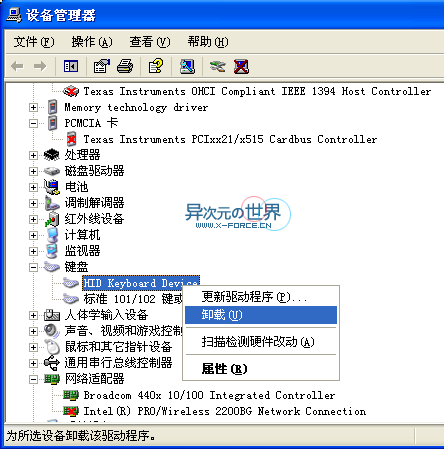Expand the 电池 node
Screen dimensions: 444x449
pos(33,187)
